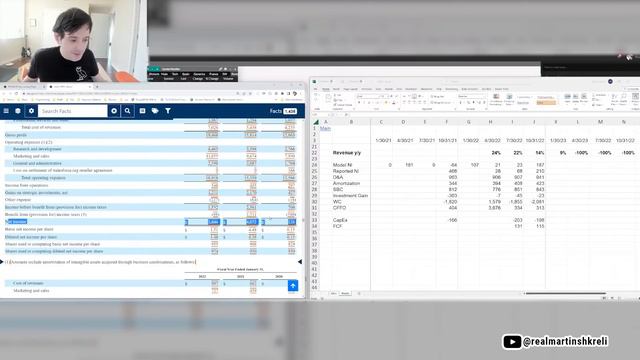This screenshot has height=360, width=640.
Task: Select Excel column H header
Action: click(x=491, y=122)
